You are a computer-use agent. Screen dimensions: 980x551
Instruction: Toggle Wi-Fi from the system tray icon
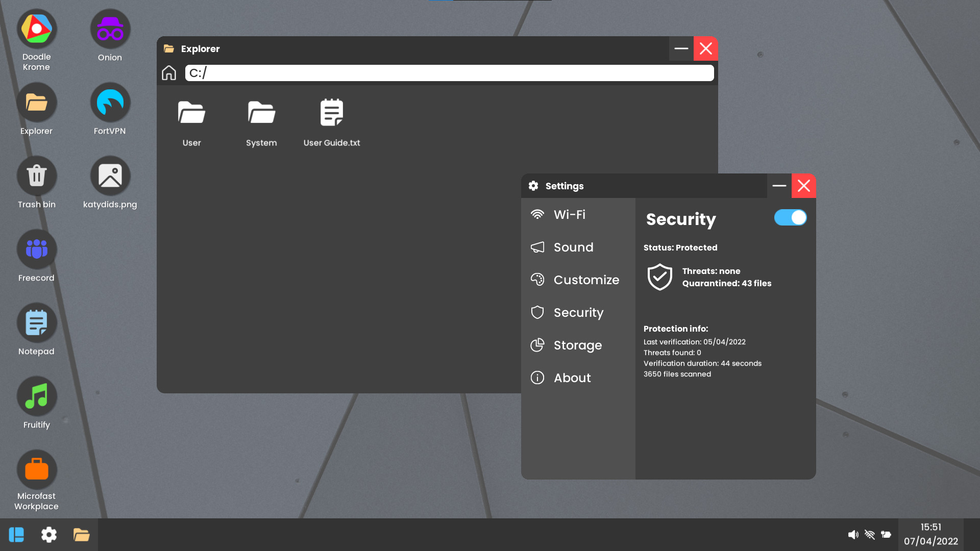click(870, 534)
